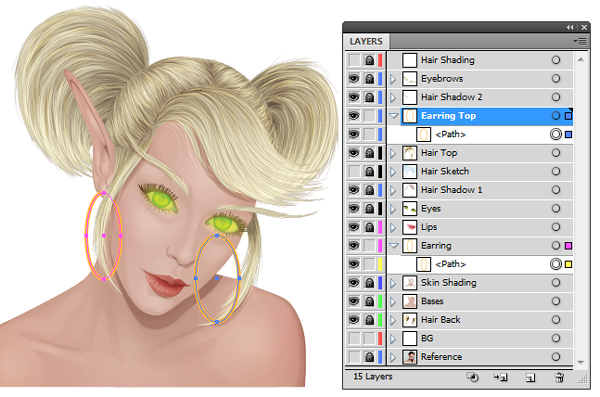Click yellow selection square on Earring's Path

pos(569,264)
